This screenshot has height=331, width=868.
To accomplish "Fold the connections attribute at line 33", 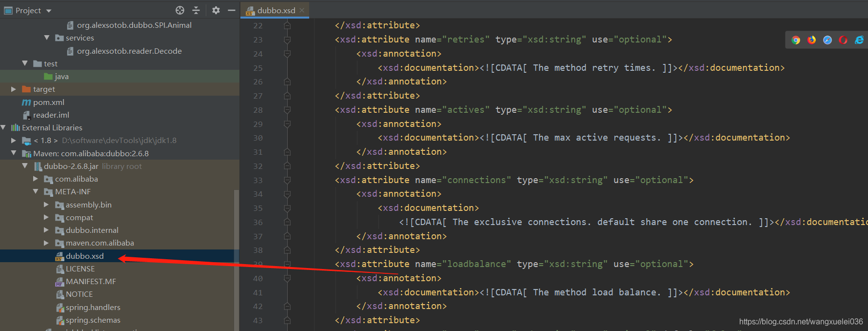I will tap(287, 180).
